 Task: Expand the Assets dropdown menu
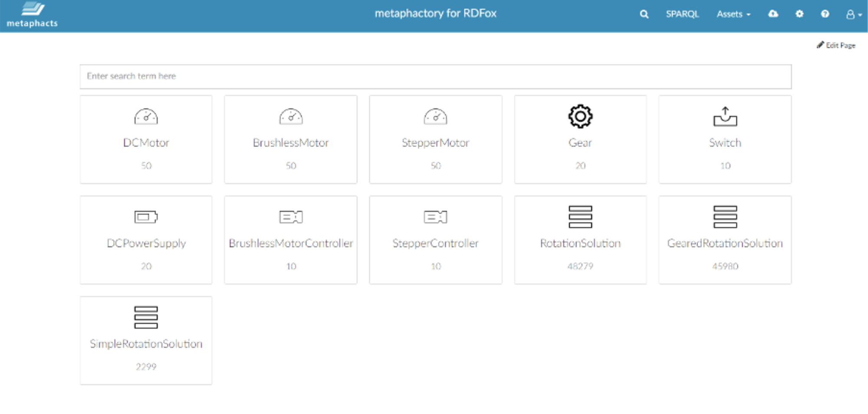733,14
